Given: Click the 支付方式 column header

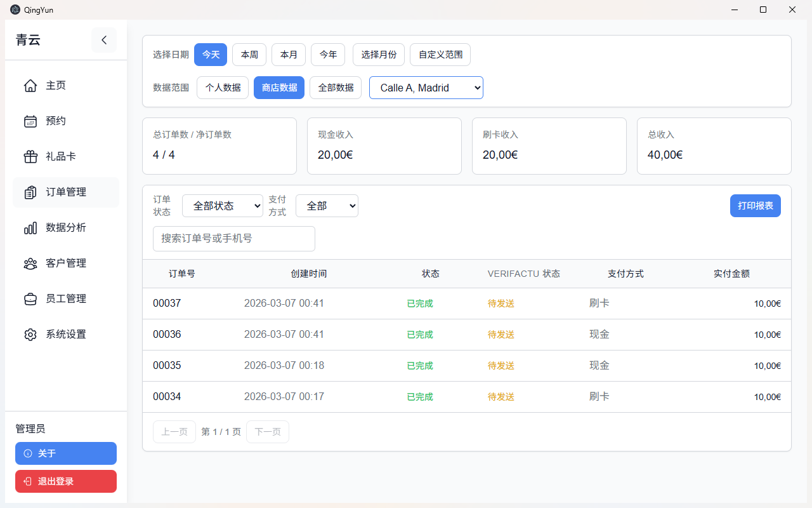Looking at the screenshot, I should [625, 274].
